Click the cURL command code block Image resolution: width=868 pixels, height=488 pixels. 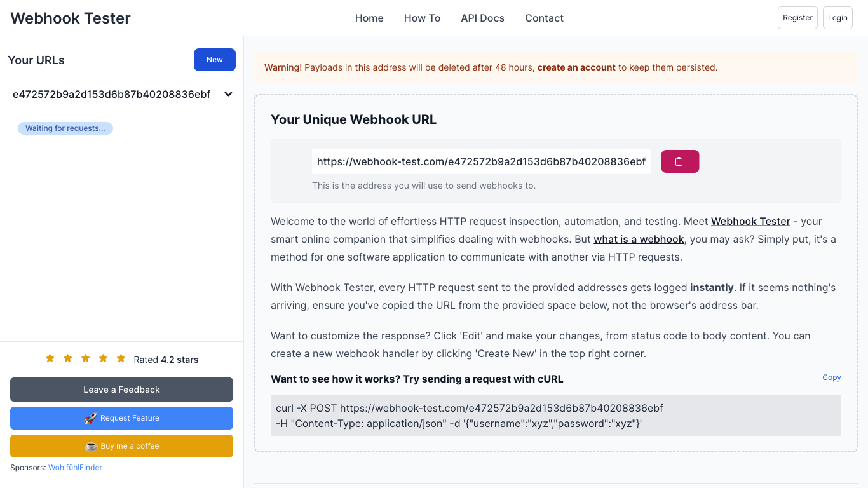(x=556, y=416)
